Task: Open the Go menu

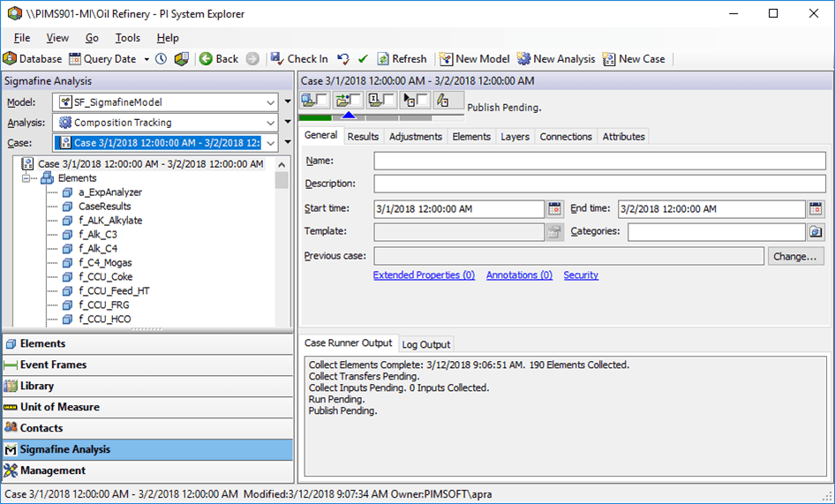Action: pyautogui.click(x=92, y=38)
